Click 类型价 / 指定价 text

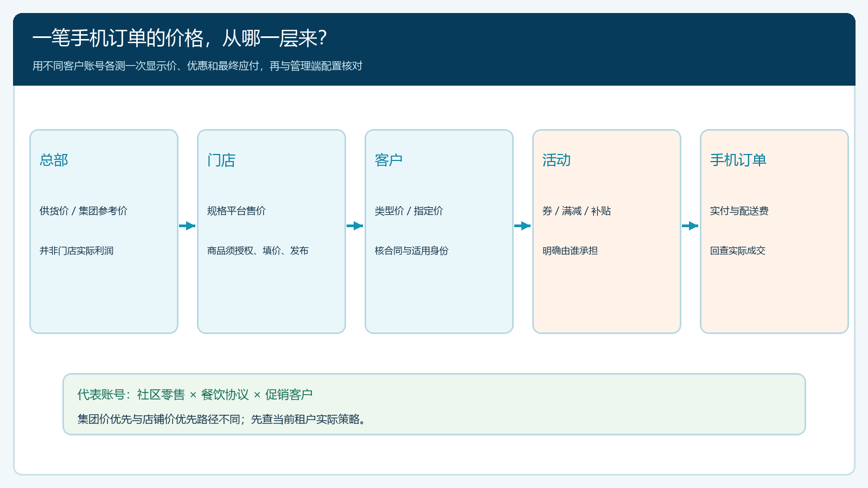409,211
